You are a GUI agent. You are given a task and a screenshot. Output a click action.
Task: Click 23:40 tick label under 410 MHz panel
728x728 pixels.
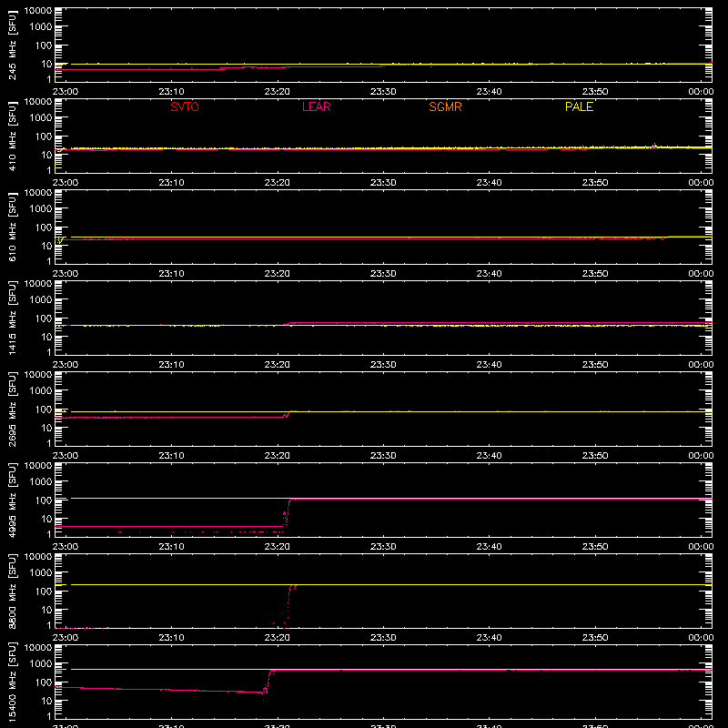pyautogui.click(x=489, y=183)
